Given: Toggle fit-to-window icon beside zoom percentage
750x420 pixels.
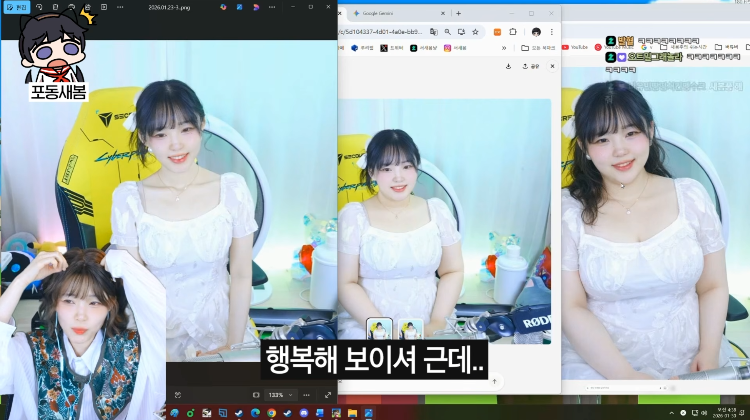Looking at the screenshot, I should 256,395.
